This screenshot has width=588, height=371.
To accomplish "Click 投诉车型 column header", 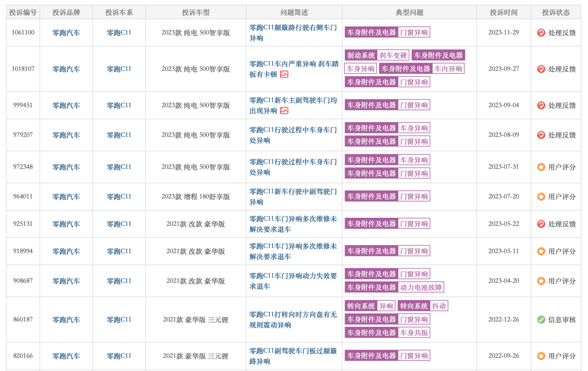I will coord(196,13).
